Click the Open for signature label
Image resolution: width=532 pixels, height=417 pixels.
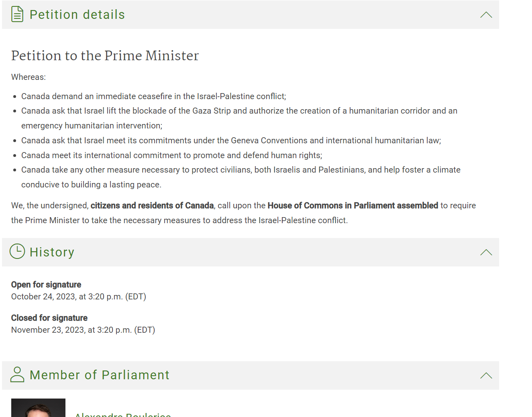tap(46, 285)
